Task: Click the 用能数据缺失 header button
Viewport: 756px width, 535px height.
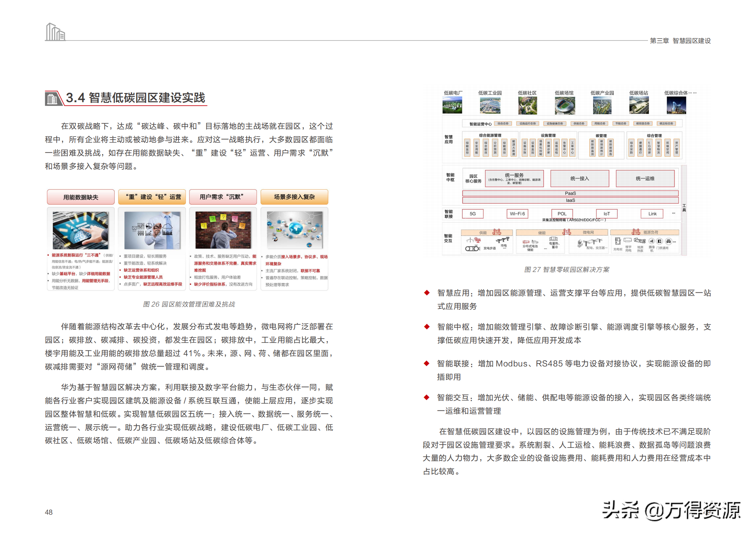Action: click(x=81, y=197)
